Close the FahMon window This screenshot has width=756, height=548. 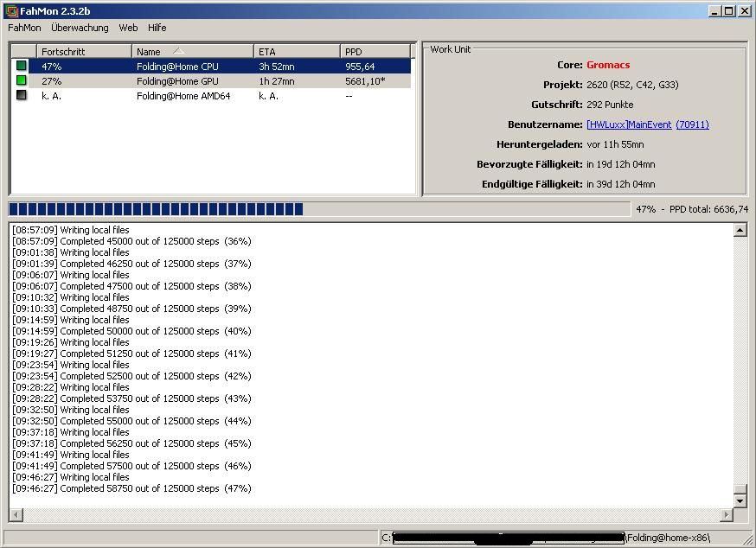coord(744,11)
